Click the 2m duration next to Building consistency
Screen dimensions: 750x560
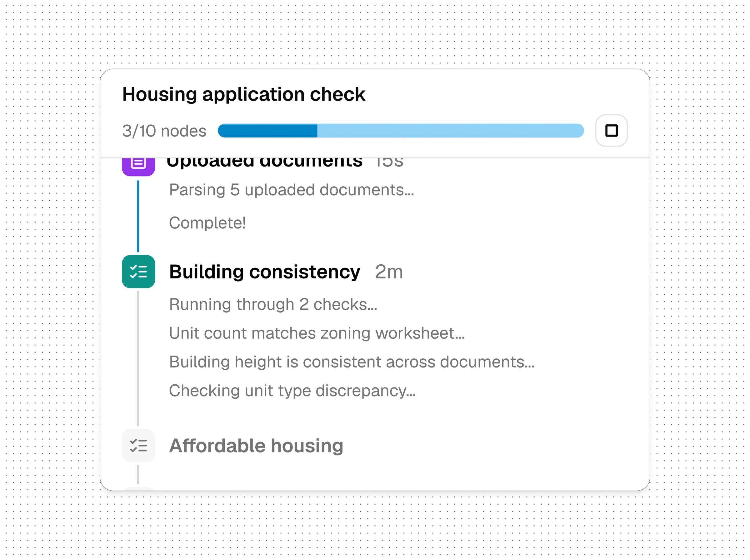(x=389, y=272)
